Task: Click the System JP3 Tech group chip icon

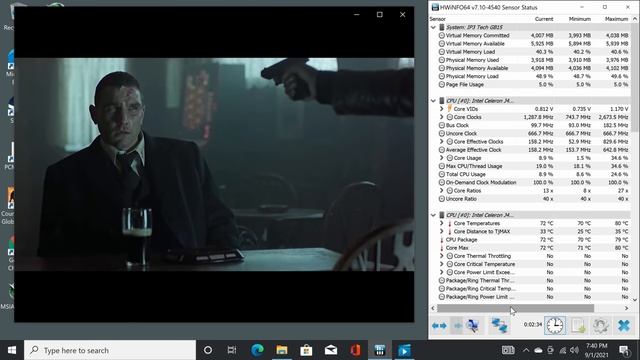Action: tap(441, 27)
